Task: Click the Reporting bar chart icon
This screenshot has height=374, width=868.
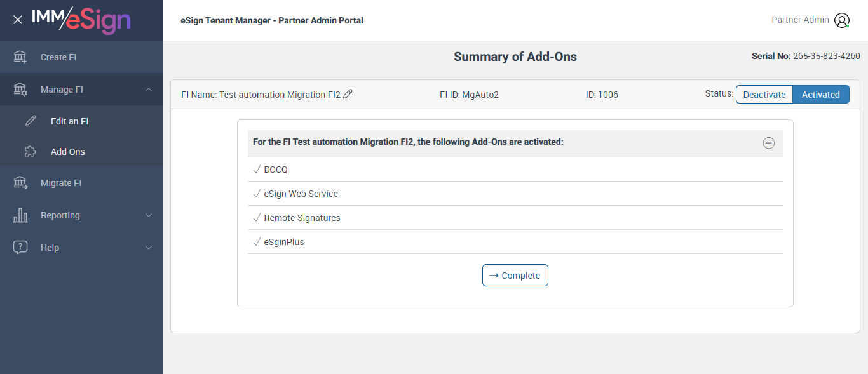Action: [20, 215]
